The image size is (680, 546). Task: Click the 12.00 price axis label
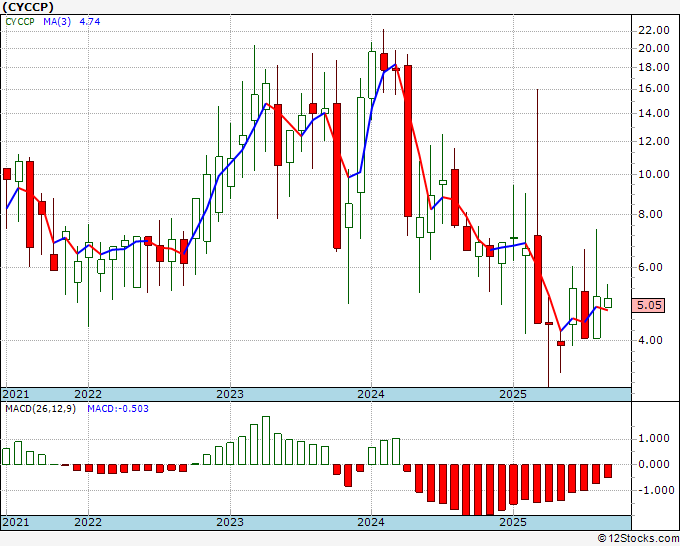(654, 141)
